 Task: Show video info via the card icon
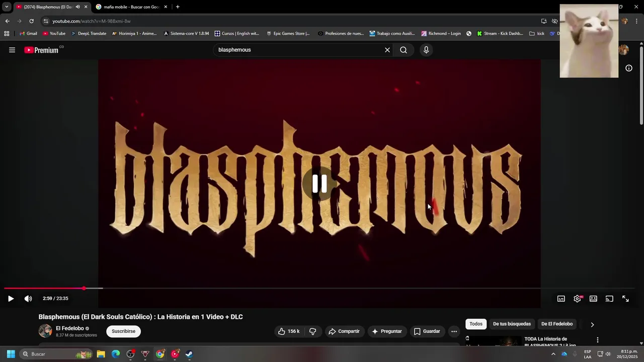tap(629, 68)
